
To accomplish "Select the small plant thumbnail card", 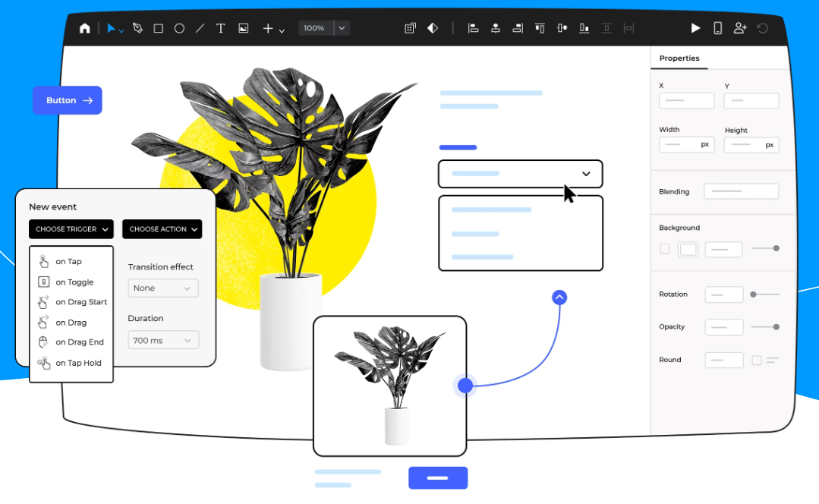I will click(x=389, y=386).
